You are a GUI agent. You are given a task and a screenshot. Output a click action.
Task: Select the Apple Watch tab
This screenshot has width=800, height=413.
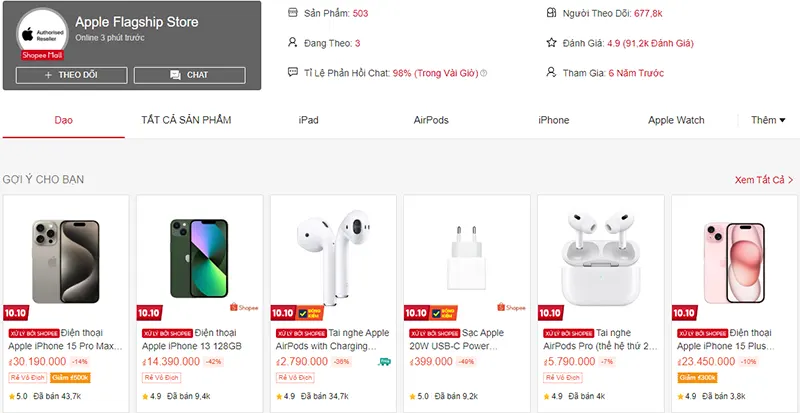pos(676,120)
